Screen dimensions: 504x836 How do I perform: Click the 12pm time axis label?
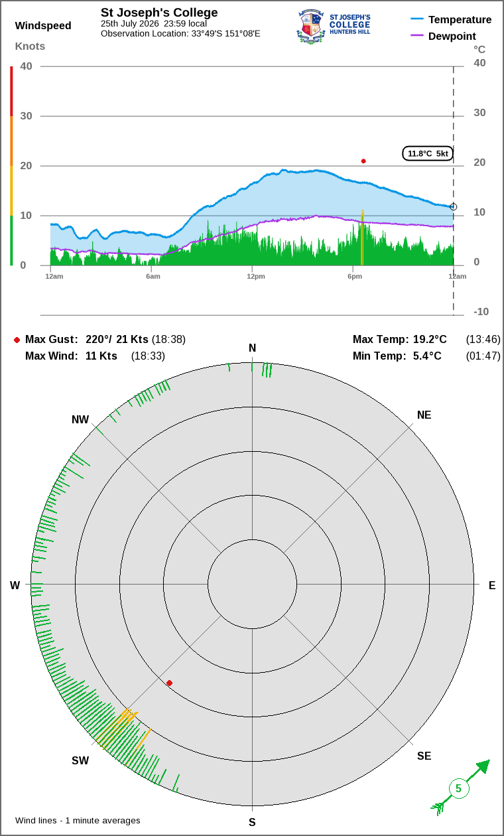[x=256, y=276]
